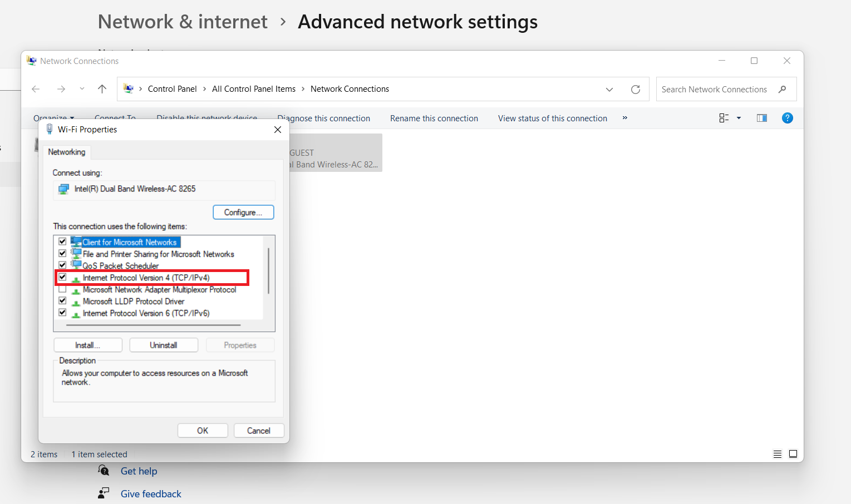
Task: Switch to large icons view in status bar
Action: click(793, 454)
